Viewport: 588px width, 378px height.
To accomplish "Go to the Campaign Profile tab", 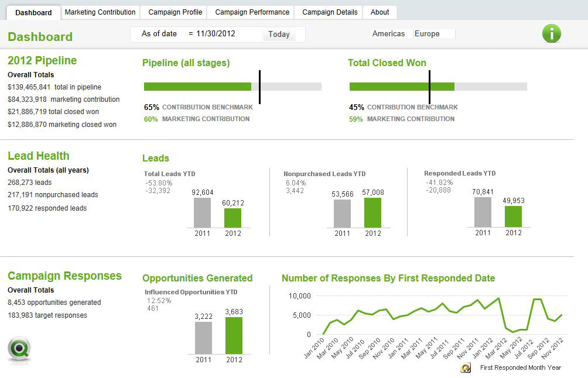I will [175, 12].
